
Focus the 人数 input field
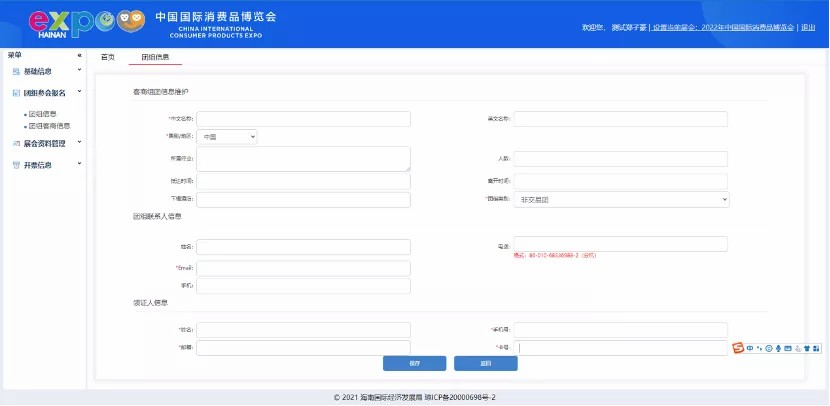(620, 159)
